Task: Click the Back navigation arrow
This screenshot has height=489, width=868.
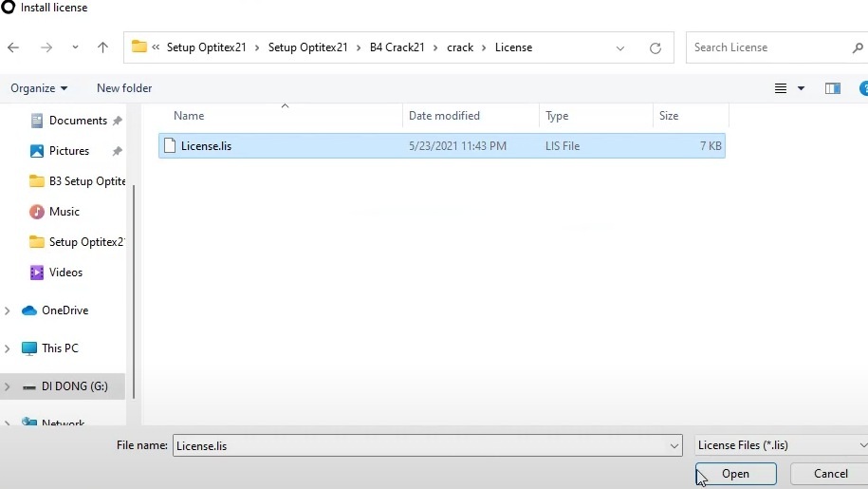Action: [x=13, y=47]
